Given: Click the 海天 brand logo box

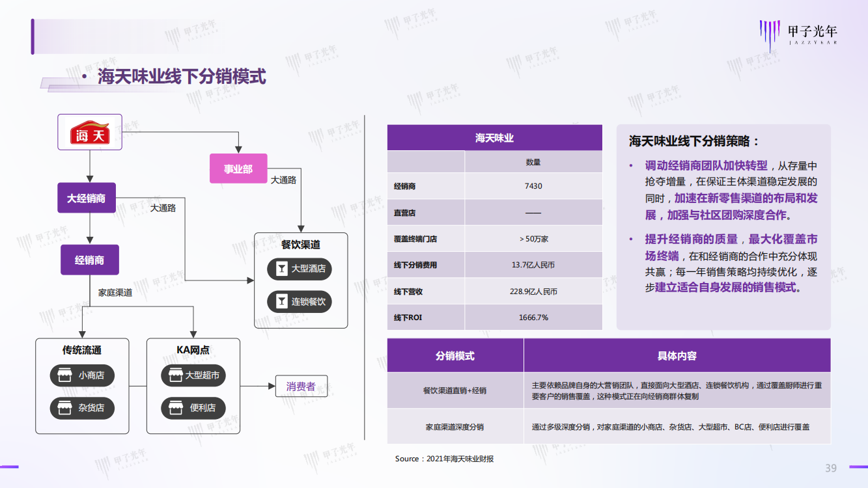Looking at the screenshot, I should coord(90,133).
